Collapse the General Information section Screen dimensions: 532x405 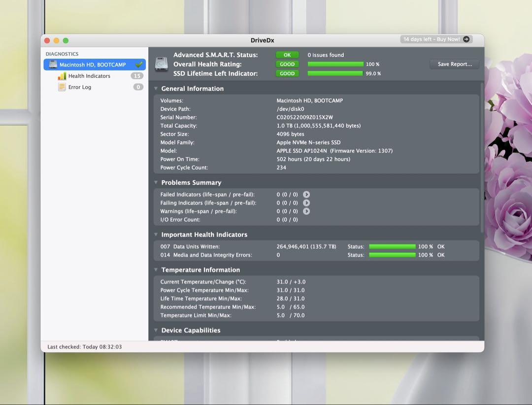coord(156,89)
